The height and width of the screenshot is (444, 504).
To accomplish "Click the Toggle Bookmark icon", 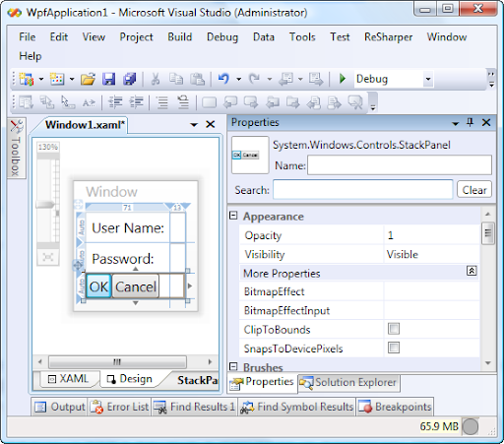I will coord(209,102).
